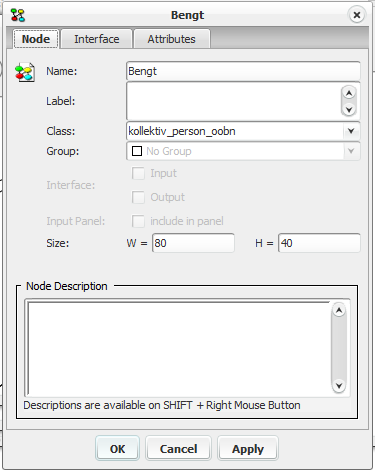
Task: Expand the Group dropdown
Action: point(351,151)
